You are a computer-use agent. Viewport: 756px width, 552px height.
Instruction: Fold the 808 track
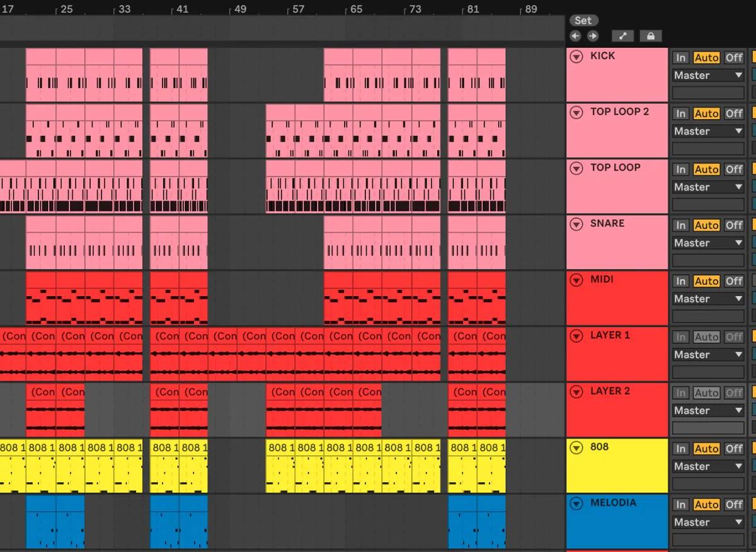(576, 448)
